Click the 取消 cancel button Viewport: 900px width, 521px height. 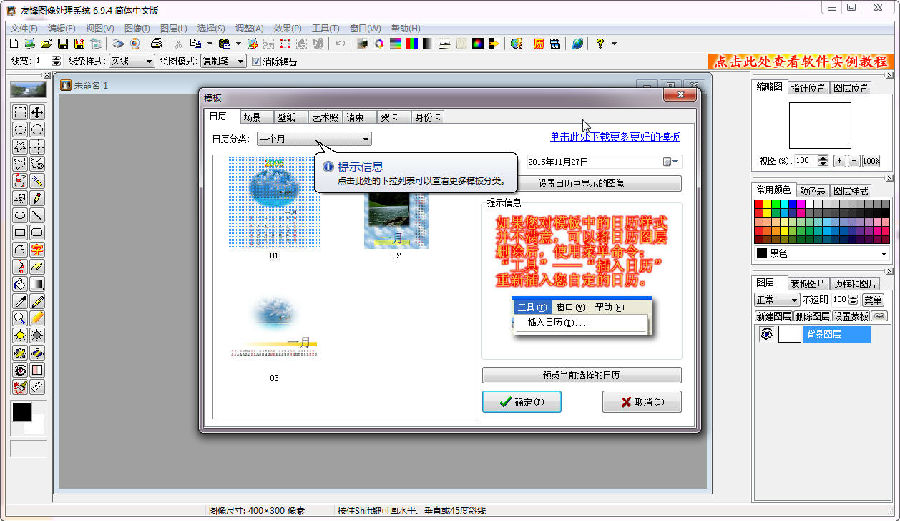point(642,401)
